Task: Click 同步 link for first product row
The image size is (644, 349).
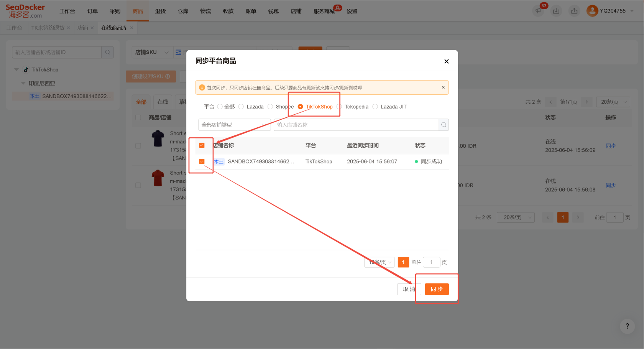Action: pyautogui.click(x=611, y=146)
